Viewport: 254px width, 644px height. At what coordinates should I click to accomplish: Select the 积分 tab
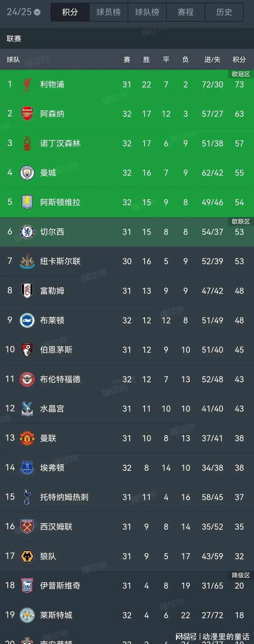[x=70, y=12]
